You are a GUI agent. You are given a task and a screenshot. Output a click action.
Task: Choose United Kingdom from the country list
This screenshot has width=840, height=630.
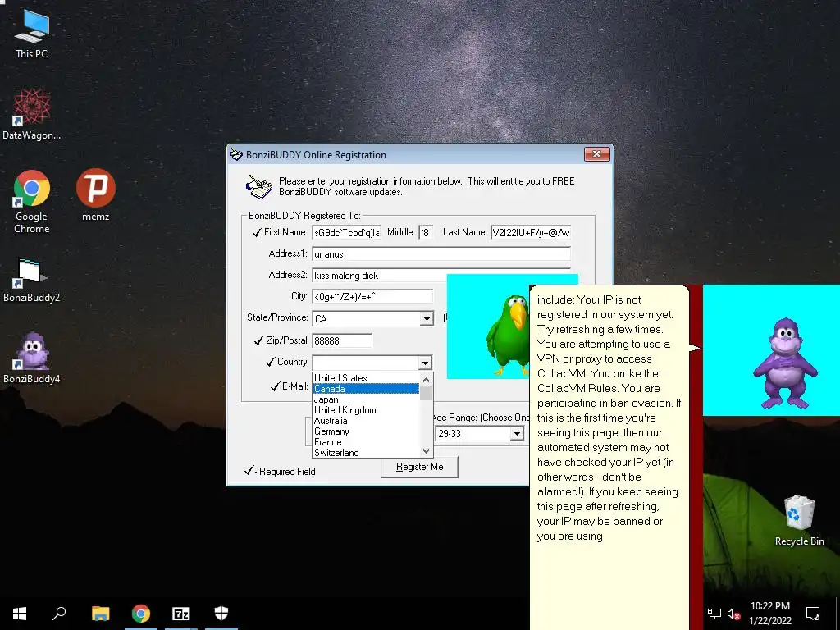coord(365,410)
